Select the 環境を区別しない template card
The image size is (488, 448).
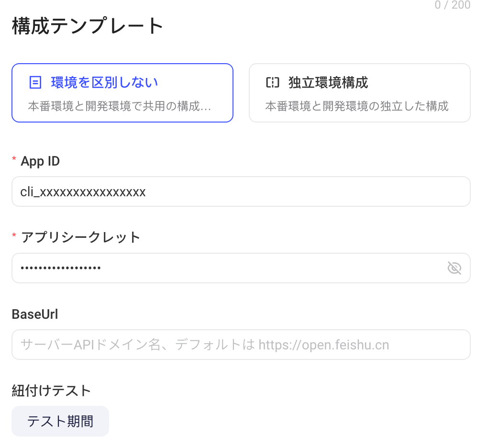122,93
